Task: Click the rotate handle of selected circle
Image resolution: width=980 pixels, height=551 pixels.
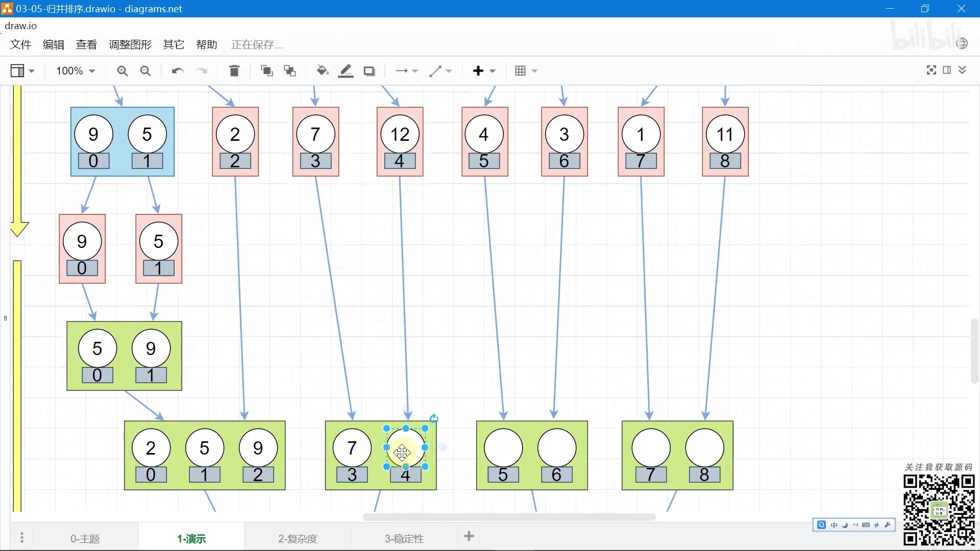Action: coord(434,419)
